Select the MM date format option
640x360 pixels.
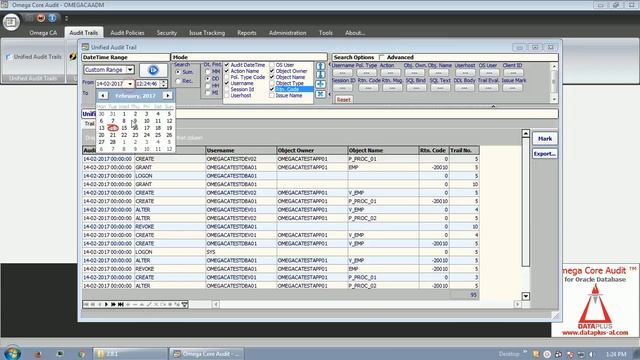click(208, 71)
